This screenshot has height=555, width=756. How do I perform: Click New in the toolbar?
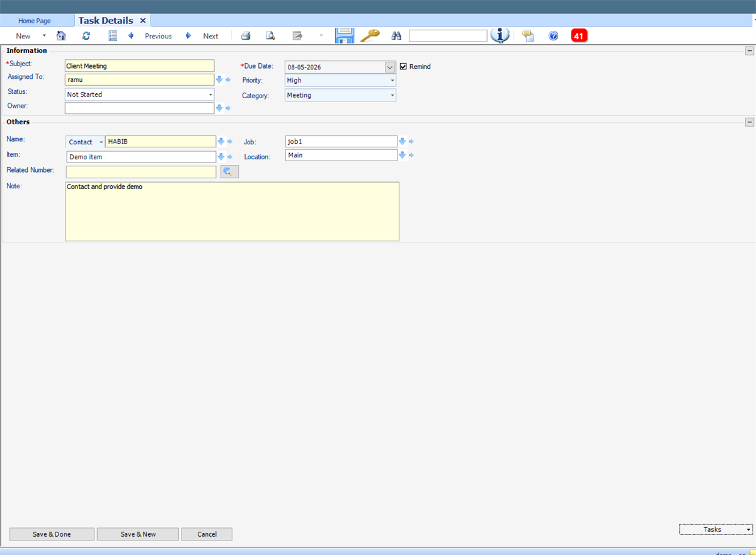click(23, 36)
